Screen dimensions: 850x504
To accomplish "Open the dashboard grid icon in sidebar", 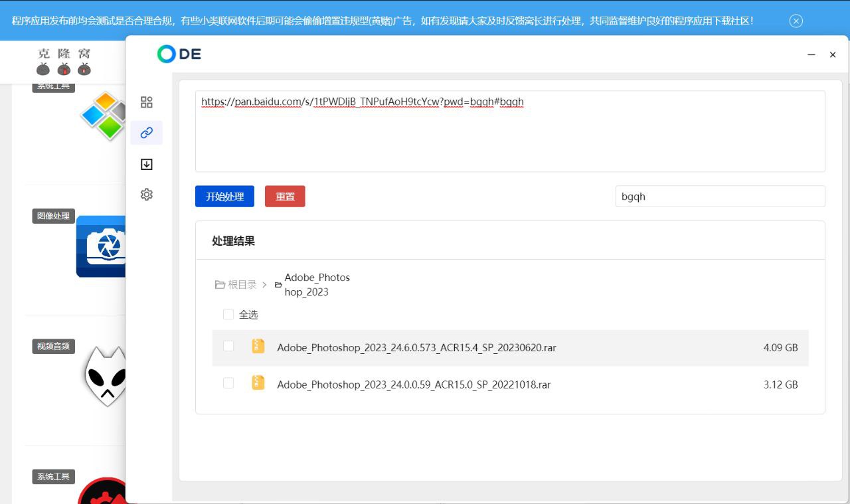I will click(x=147, y=102).
